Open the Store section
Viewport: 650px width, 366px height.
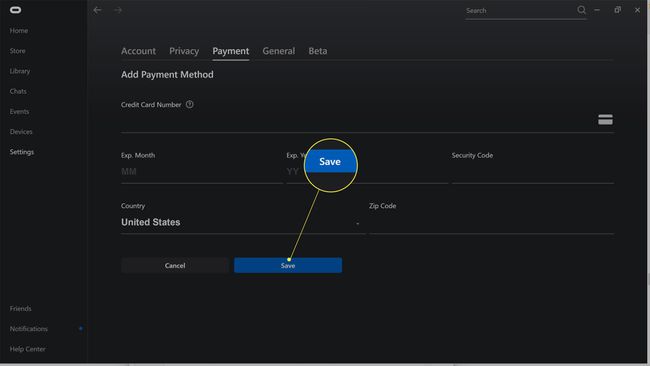coord(17,51)
